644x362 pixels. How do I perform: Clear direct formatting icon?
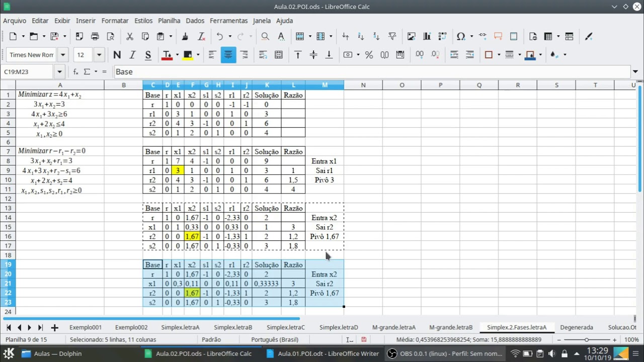[201, 36]
